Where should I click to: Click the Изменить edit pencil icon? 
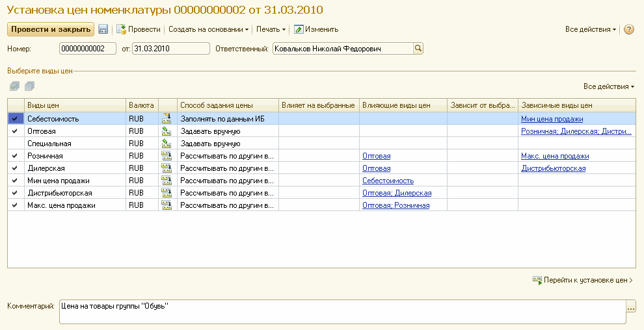[x=299, y=29]
